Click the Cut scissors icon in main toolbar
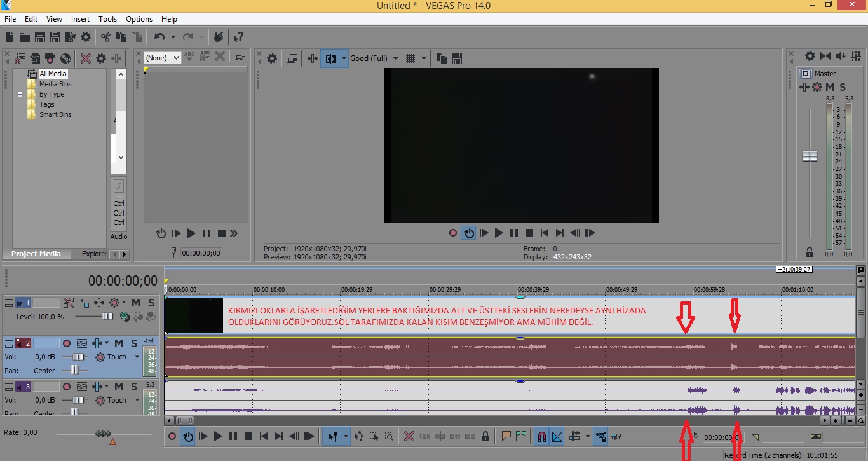Image resolution: width=868 pixels, height=461 pixels. [105, 38]
